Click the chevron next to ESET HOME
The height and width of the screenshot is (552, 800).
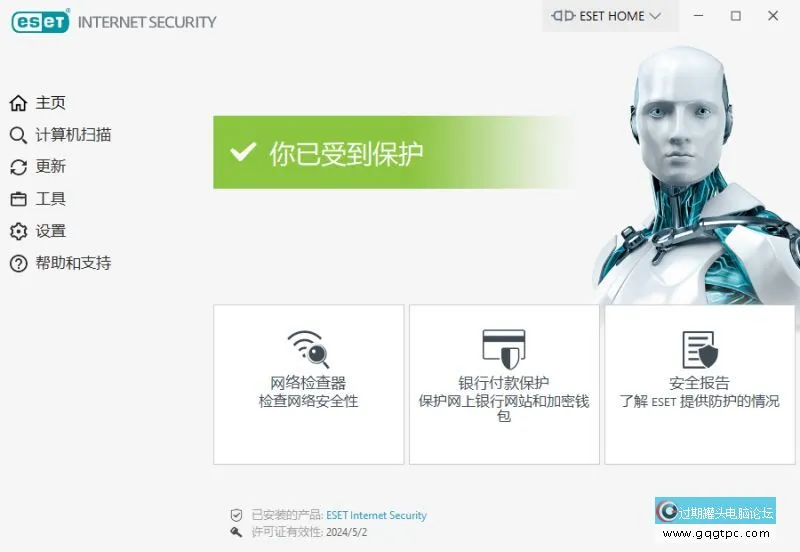pyautogui.click(x=655, y=16)
